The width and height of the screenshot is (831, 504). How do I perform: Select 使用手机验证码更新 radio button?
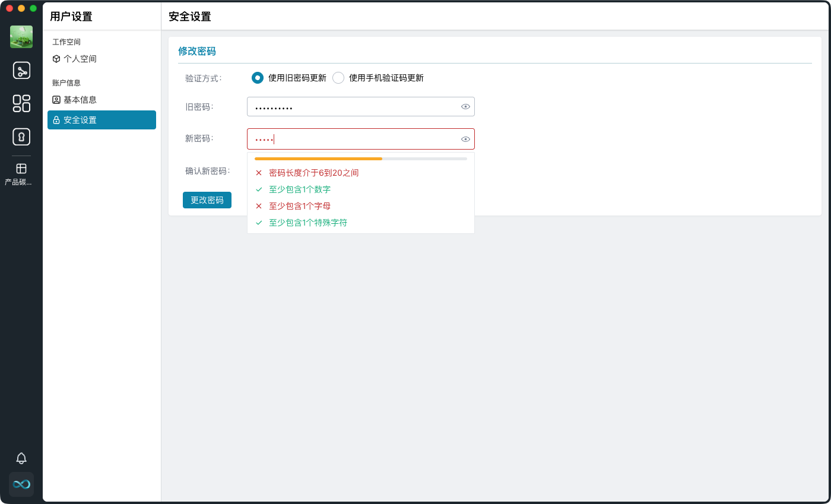coord(338,78)
